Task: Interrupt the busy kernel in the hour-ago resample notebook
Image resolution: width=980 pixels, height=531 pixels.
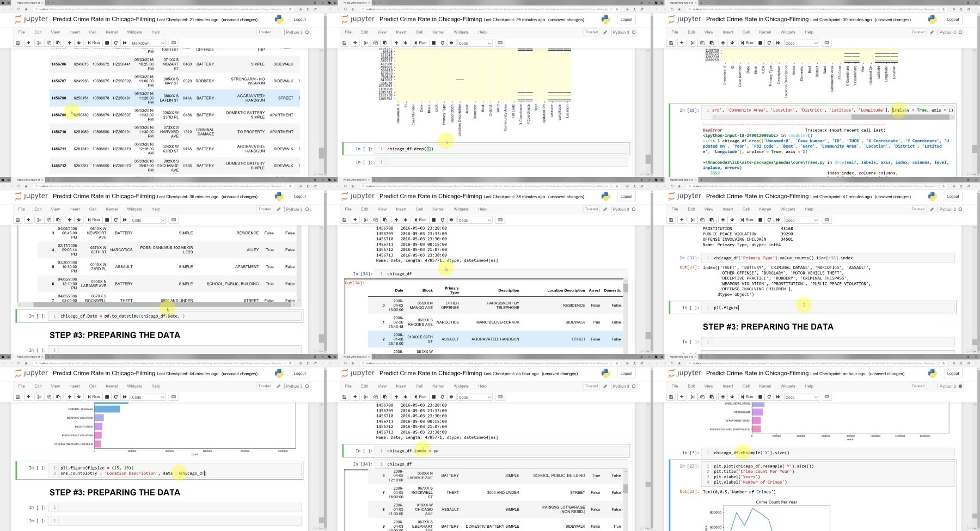Action: (760, 396)
